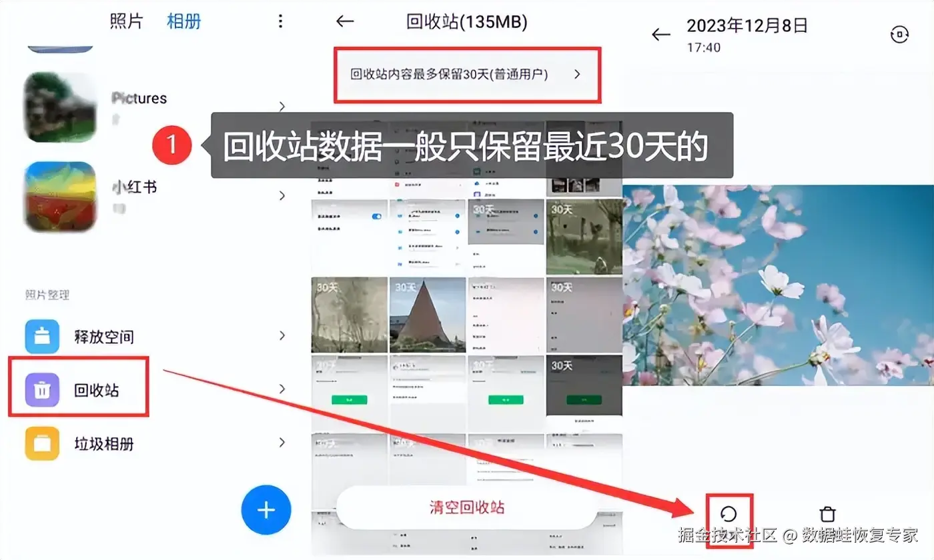Restore the photo with the recover icon
This screenshot has height=560, width=934.
pos(729,513)
